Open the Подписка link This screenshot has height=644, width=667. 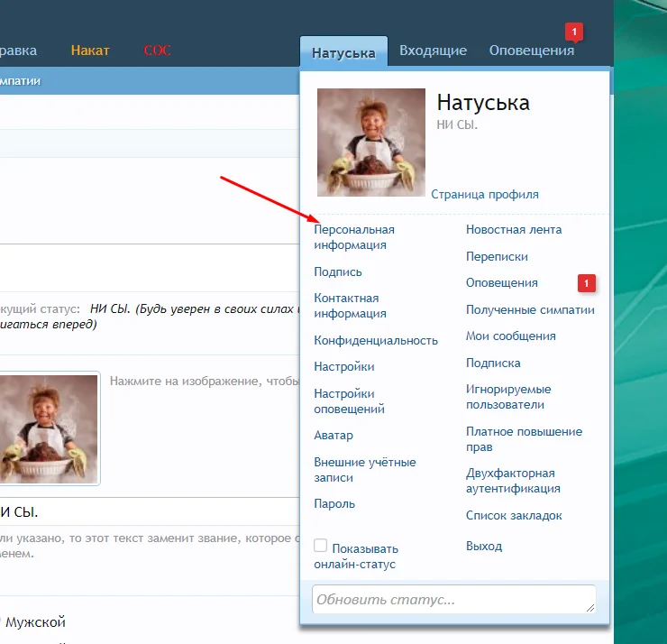(493, 363)
